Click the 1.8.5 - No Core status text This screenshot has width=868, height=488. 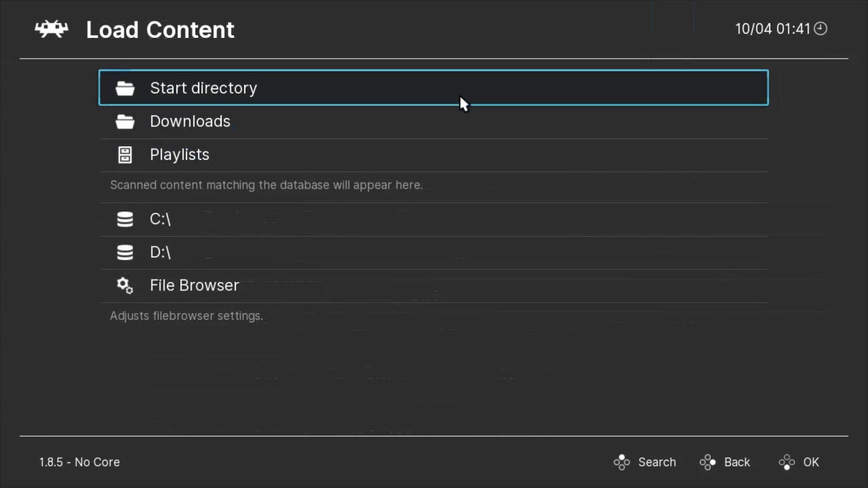(79, 462)
